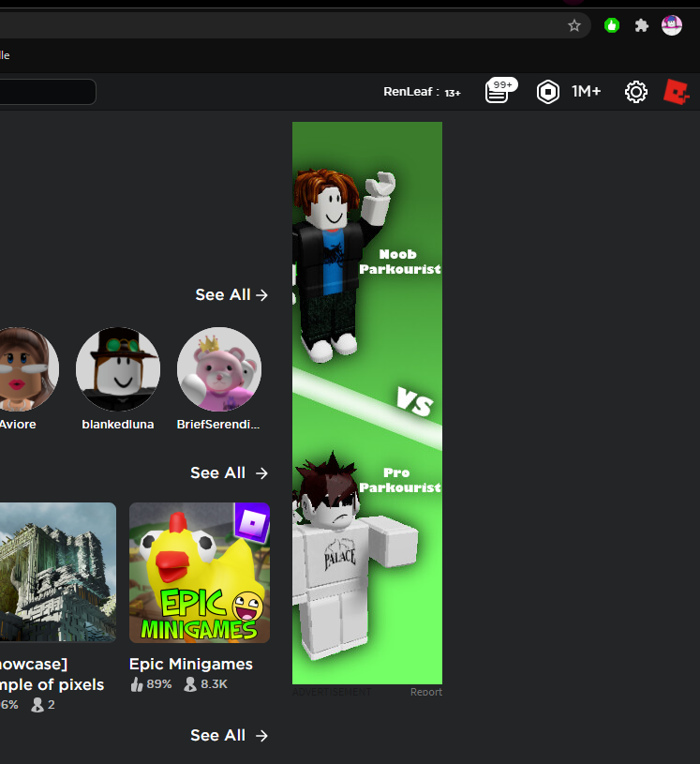700x764 pixels.
Task: Click the Robux hexagon icon
Action: (548, 92)
